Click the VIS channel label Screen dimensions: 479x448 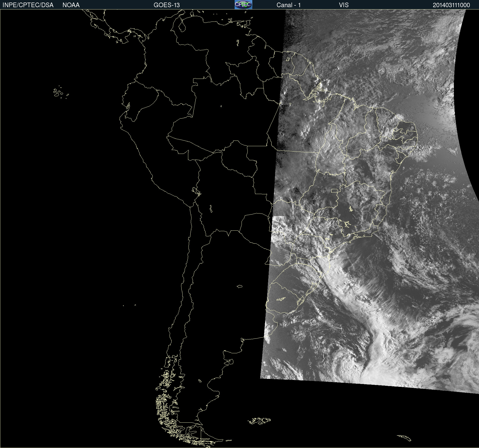click(344, 5)
